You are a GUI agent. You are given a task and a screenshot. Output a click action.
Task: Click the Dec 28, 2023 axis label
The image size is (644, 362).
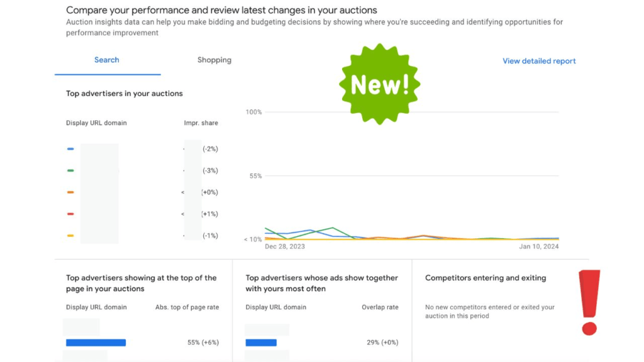tap(284, 246)
